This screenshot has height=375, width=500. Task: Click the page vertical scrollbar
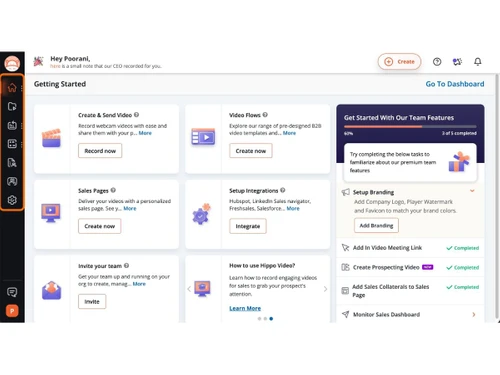click(497, 197)
